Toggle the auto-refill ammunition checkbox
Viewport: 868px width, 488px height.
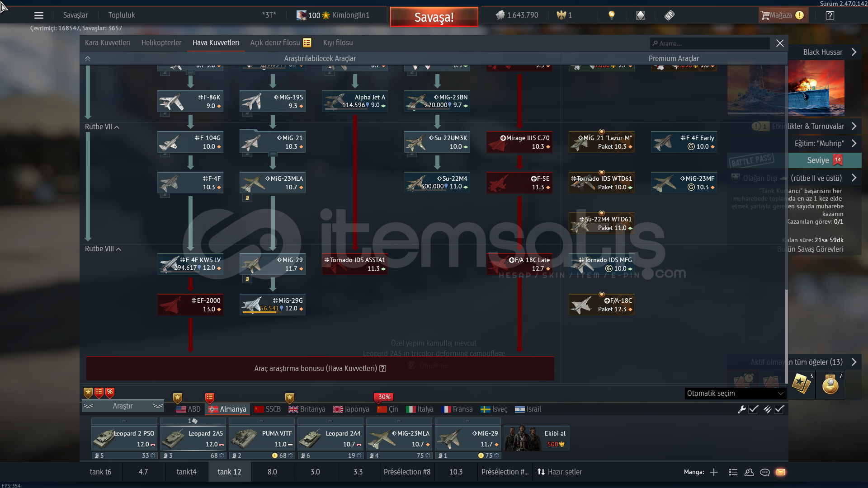779,409
